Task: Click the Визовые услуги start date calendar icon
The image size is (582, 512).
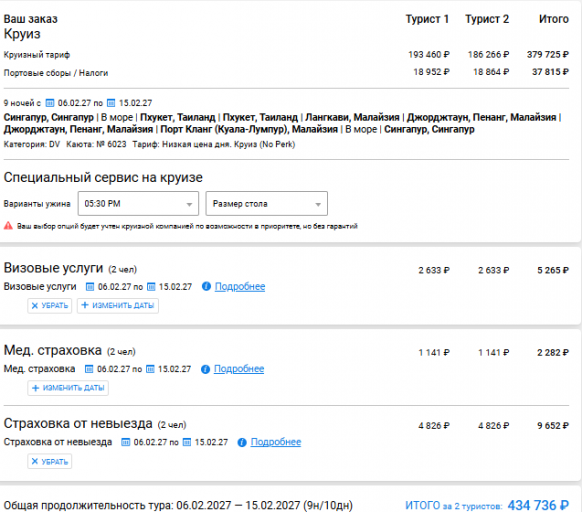Action: point(90,287)
